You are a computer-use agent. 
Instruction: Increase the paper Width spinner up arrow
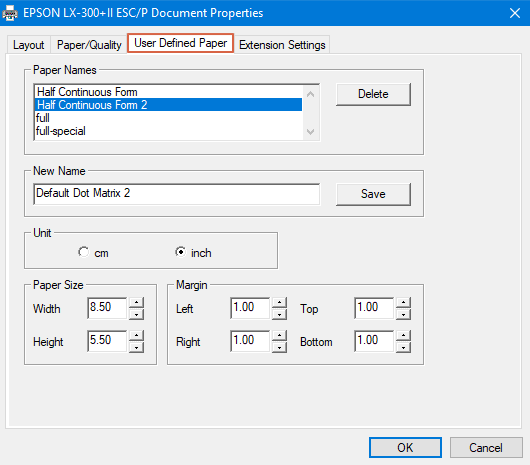pos(136,302)
